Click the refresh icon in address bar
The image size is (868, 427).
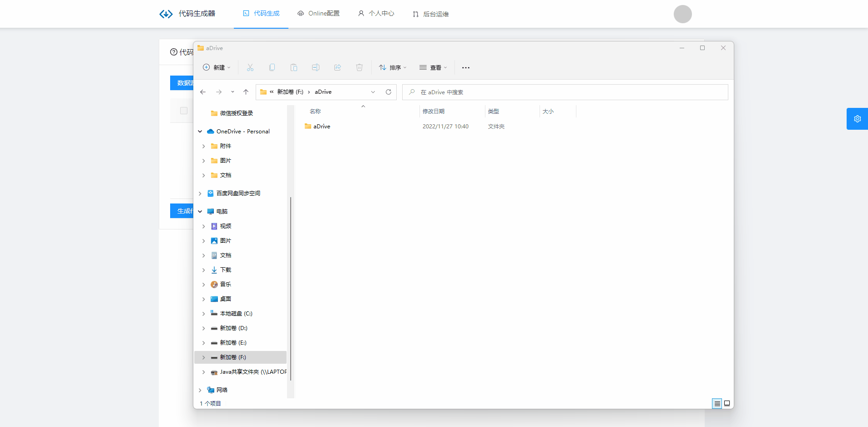click(x=388, y=92)
